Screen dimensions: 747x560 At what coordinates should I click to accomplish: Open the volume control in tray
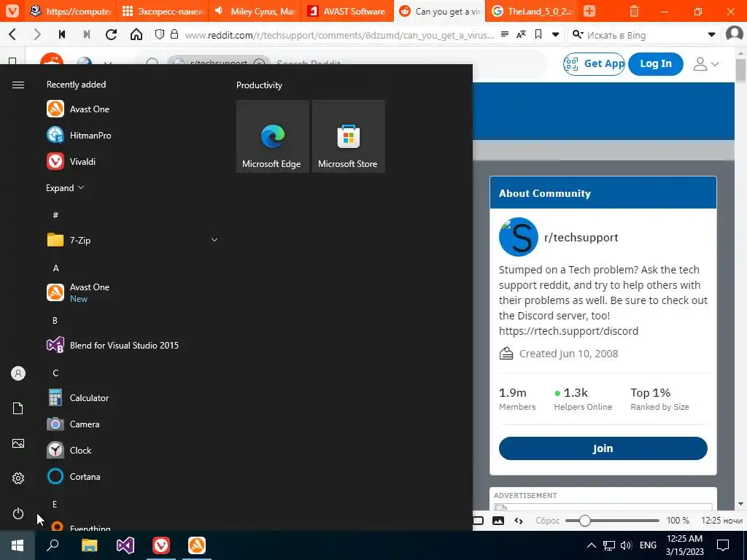click(x=626, y=545)
